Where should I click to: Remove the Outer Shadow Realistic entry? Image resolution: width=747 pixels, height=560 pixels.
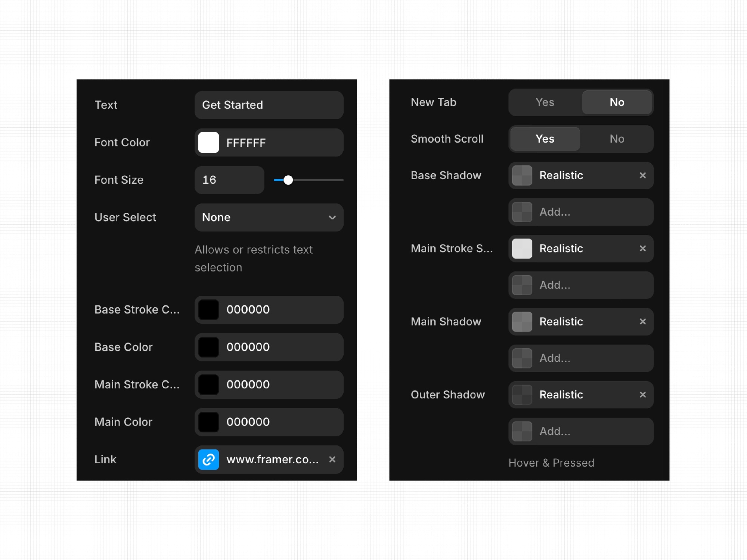(642, 395)
